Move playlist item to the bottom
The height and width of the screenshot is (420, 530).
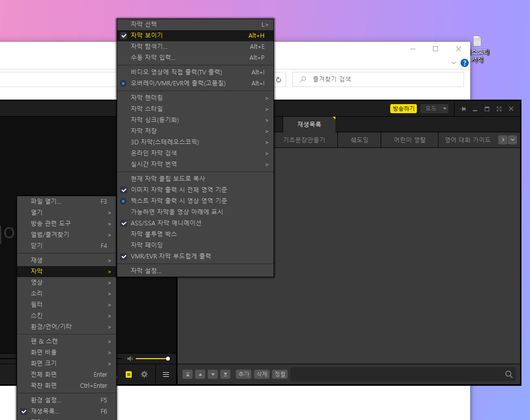(225, 374)
